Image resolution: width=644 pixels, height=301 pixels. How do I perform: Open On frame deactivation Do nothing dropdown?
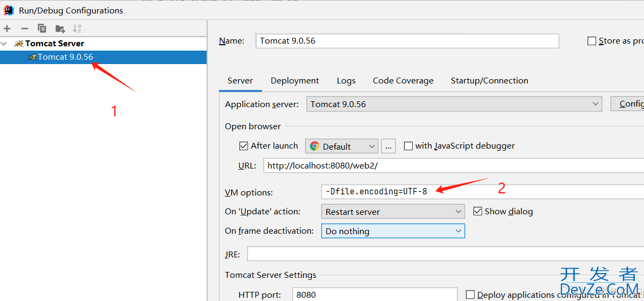click(x=393, y=231)
